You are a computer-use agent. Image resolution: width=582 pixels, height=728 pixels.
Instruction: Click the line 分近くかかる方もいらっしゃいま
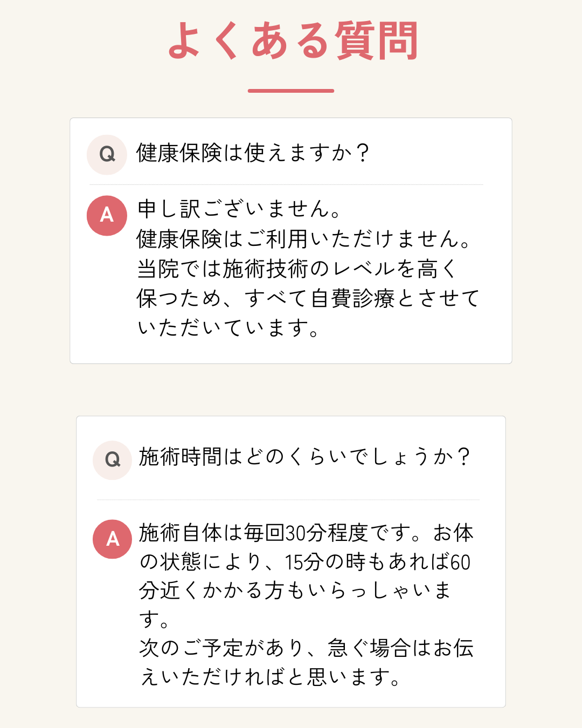[295, 590]
